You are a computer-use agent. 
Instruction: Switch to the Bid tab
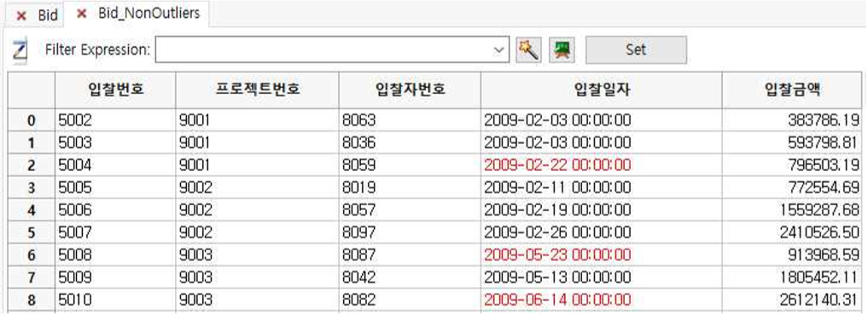(x=48, y=15)
